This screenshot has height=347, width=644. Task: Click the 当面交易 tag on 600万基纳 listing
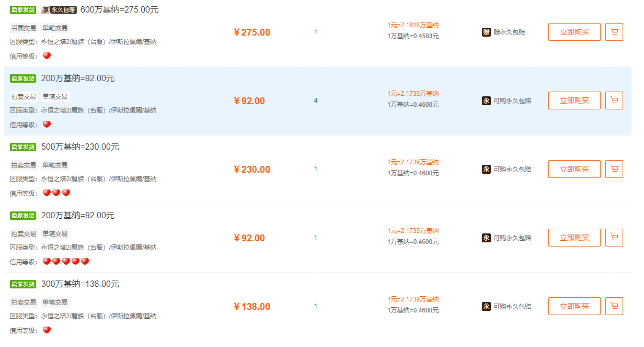[24, 28]
